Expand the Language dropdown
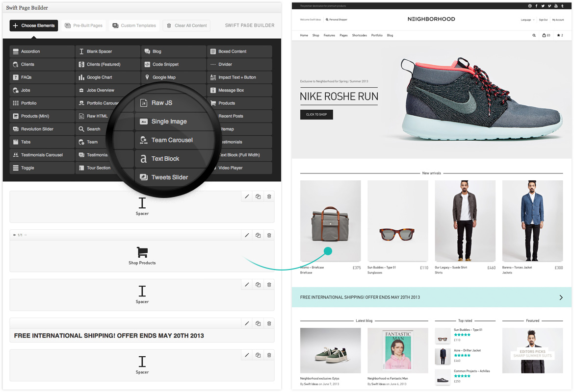The width and height of the screenshot is (574, 392). 527,20
